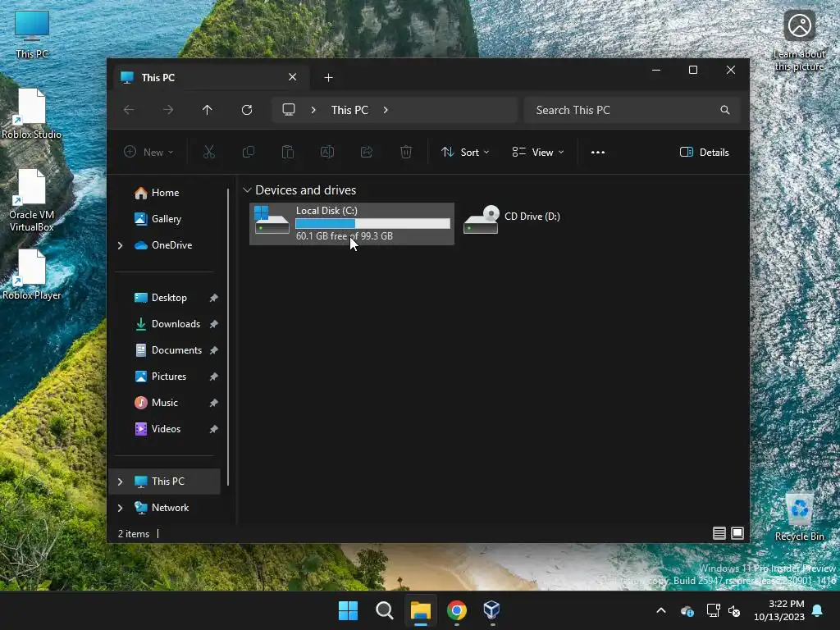Open the See more ellipsis menu
The width and height of the screenshot is (840, 630).
point(598,152)
